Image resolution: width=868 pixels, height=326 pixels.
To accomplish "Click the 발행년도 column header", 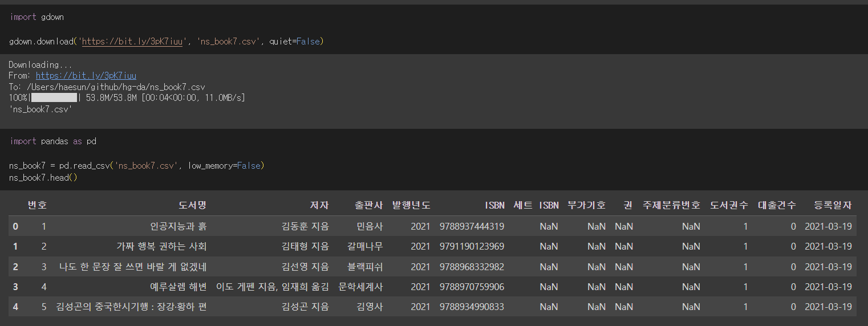I will tap(411, 205).
